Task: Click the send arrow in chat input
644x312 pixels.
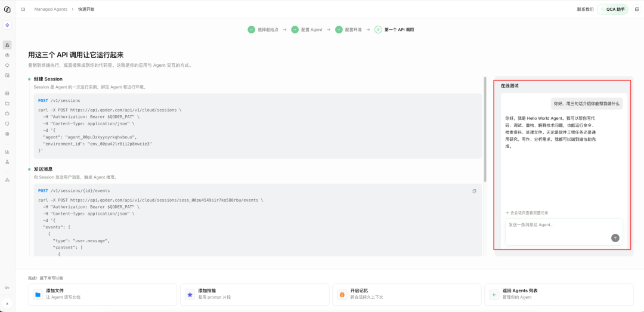Action: (615, 237)
